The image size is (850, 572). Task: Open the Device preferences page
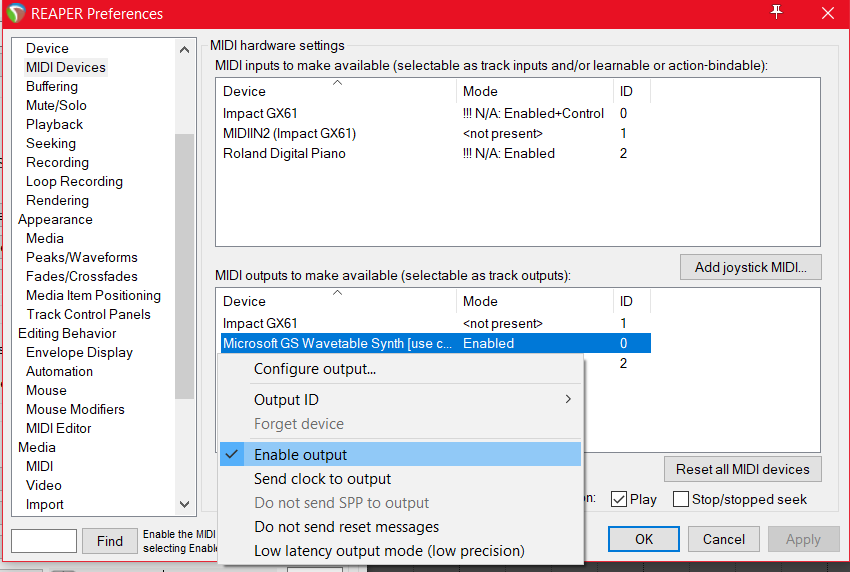[47, 48]
